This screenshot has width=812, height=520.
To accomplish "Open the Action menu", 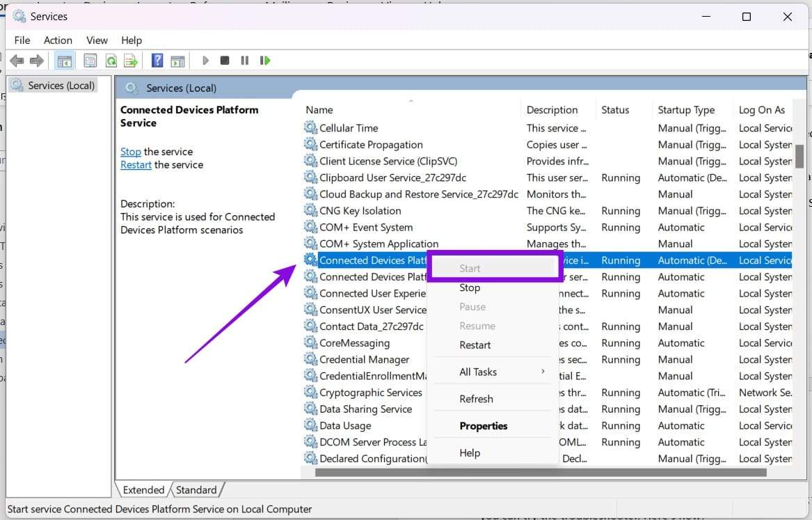I will [58, 40].
